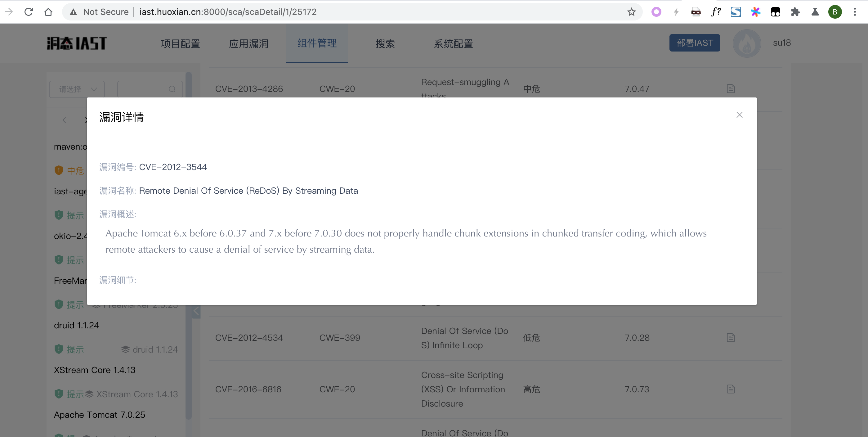Click the browser home icon
This screenshot has width=868, height=437.
(x=48, y=12)
